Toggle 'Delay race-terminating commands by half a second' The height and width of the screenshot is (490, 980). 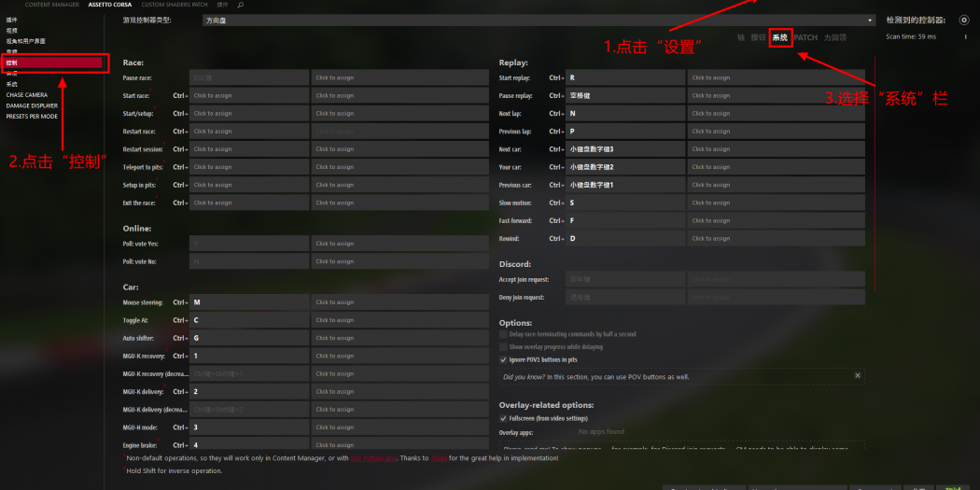click(x=503, y=334)
